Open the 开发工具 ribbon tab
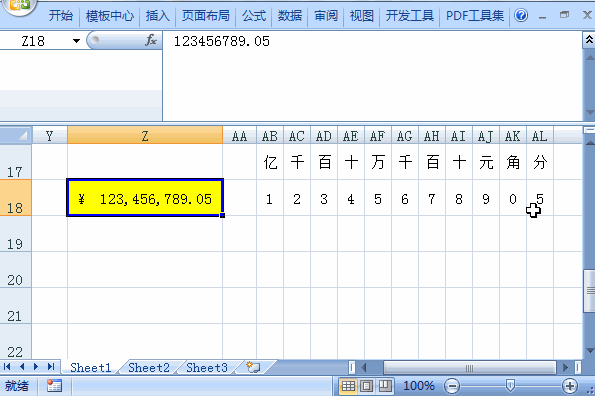Image resolution: width=595 pixels, height=396 pixels. (410, 16)
